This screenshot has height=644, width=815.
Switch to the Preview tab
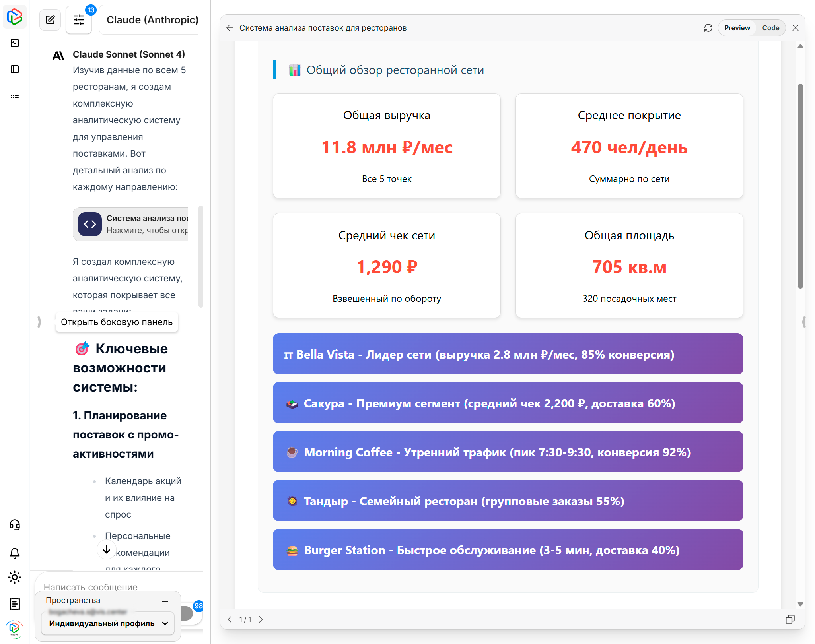click(x=737, y=28)
